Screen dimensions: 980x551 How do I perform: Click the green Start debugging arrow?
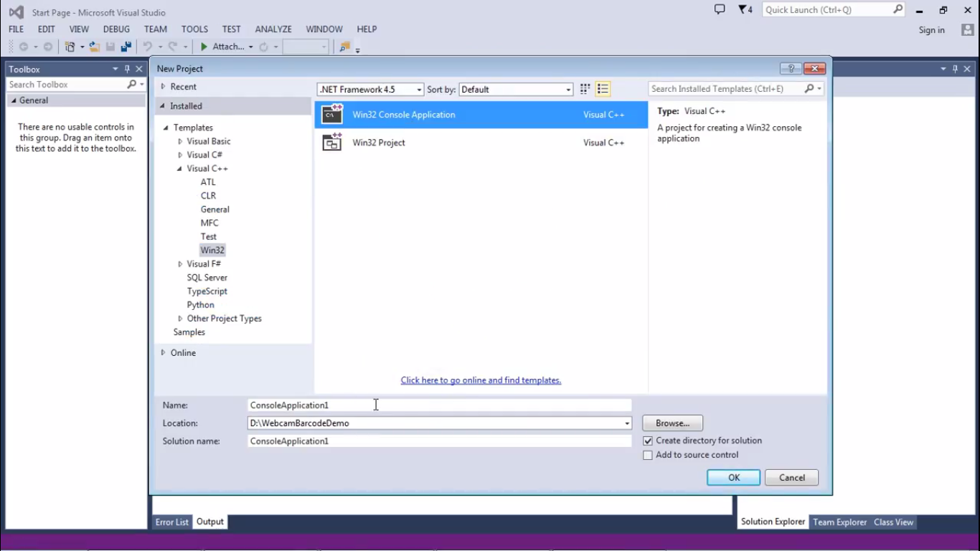tap(204, 47)
